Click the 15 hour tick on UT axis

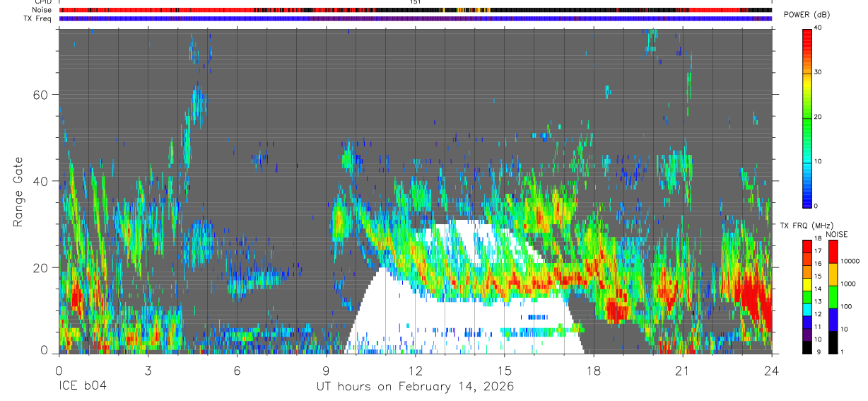[504, 371]
